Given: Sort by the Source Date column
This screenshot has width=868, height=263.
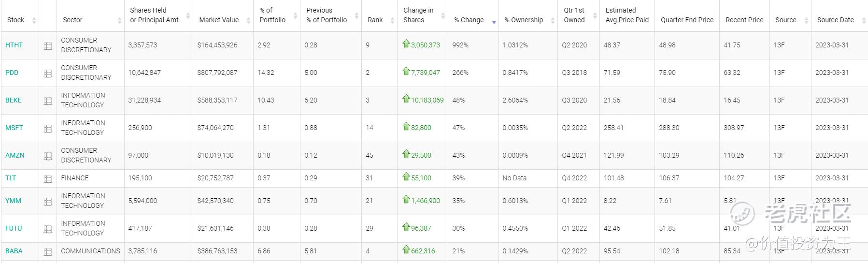Looking at the screenshot, I should (864, 20).
